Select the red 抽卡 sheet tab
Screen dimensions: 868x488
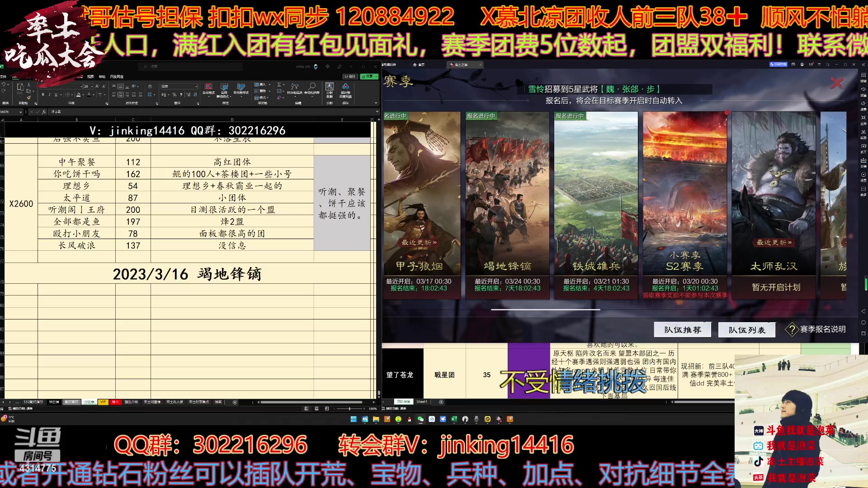[115, 402]
